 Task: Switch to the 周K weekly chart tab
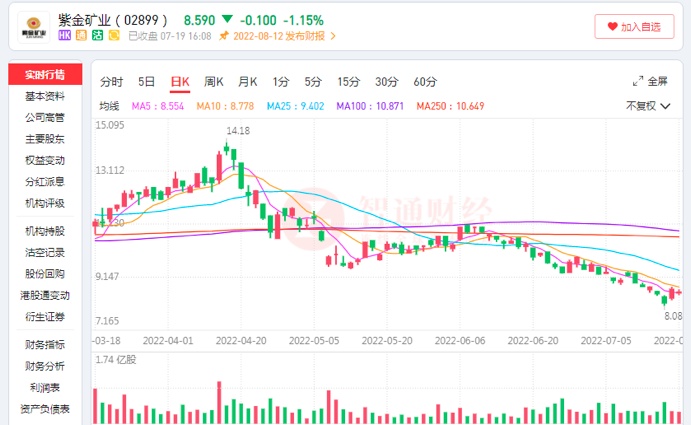[x=214, y=81]
